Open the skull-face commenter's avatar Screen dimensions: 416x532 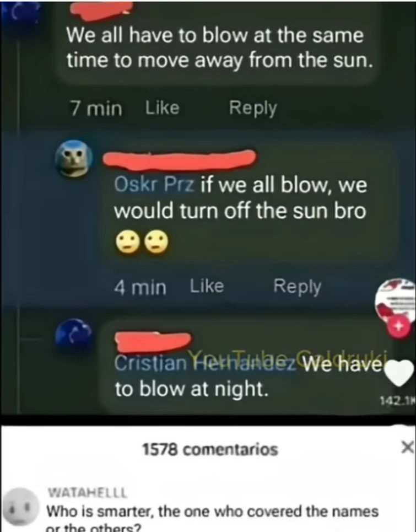[x=74, y=158]
